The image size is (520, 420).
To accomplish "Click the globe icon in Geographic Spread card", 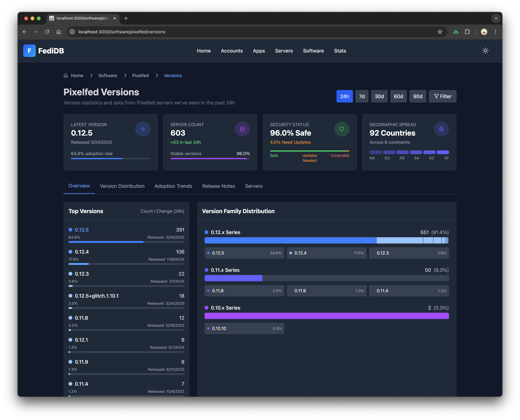I will tap(441, 129).
